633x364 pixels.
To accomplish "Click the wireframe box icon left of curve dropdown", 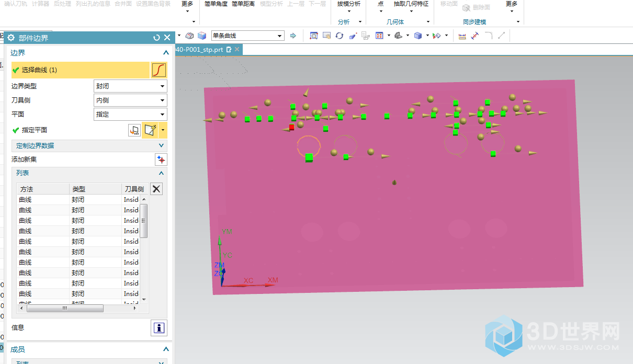I will click(x=190, y=36).
